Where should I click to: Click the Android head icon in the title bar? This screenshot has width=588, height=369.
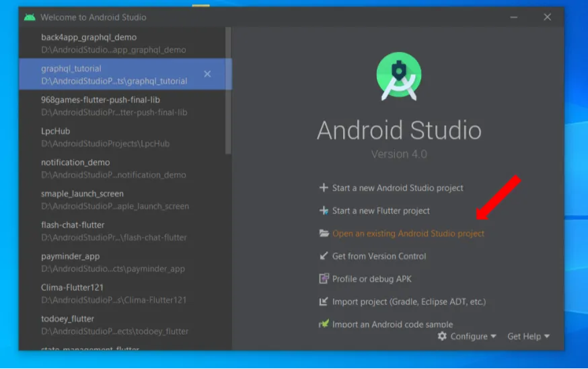coord(30,18)
